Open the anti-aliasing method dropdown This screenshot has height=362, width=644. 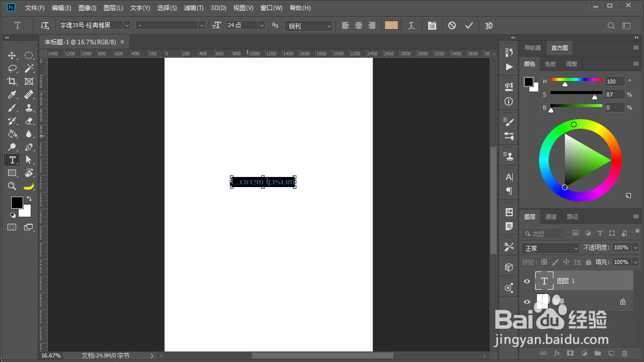tap(309, 26)
